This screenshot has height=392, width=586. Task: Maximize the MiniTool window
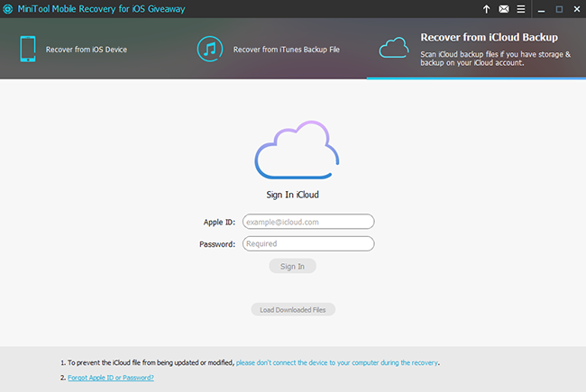559,9
